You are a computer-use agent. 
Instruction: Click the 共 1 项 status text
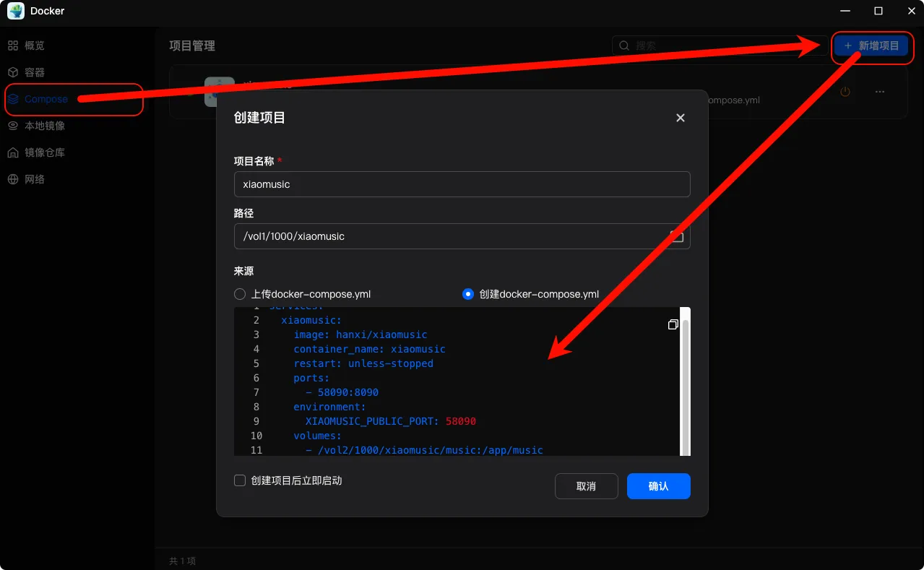(182, 561)
